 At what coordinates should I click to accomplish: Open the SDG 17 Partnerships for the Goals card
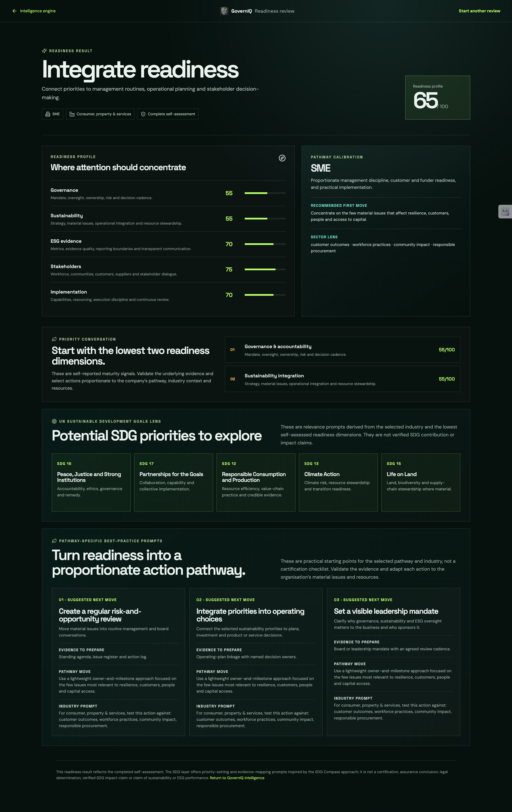click(x=173, y=483)
